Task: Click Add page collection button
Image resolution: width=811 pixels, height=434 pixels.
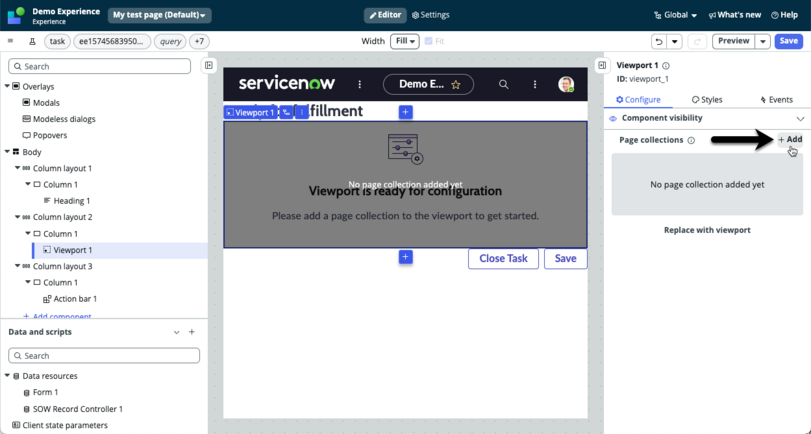Action: point(790,140)
